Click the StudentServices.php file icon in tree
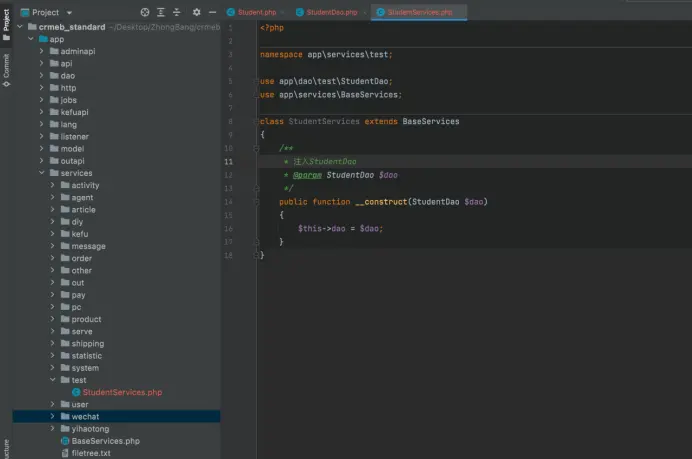This screenshot has width=692, height=459. click(76, 392)
